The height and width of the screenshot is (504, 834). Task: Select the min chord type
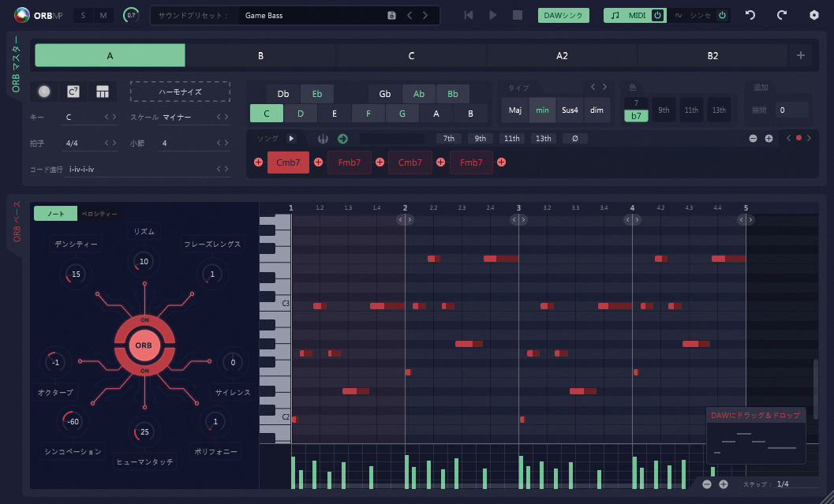(543, 110)
